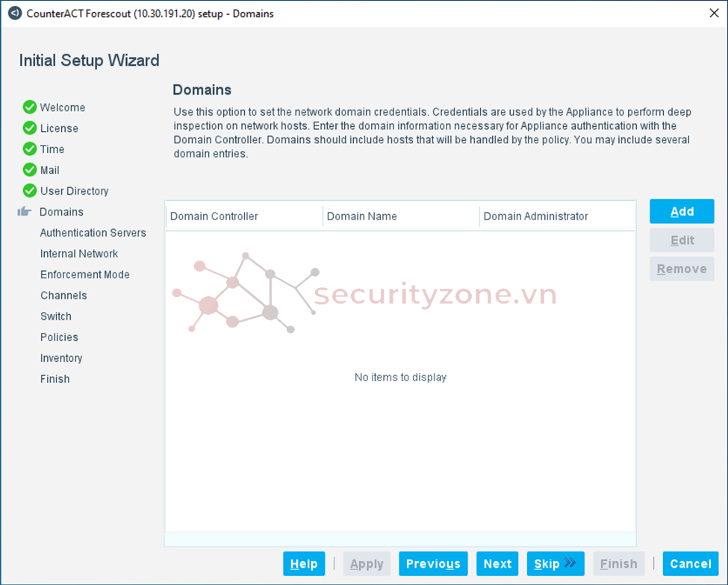Screen dimensions: 728x585
Task: Select the Enforcement Mode step
Action: click(x=85, y=275)
